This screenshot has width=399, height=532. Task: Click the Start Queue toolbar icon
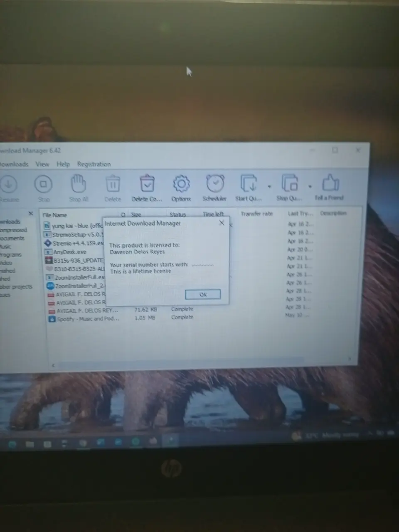pos(249,183)
